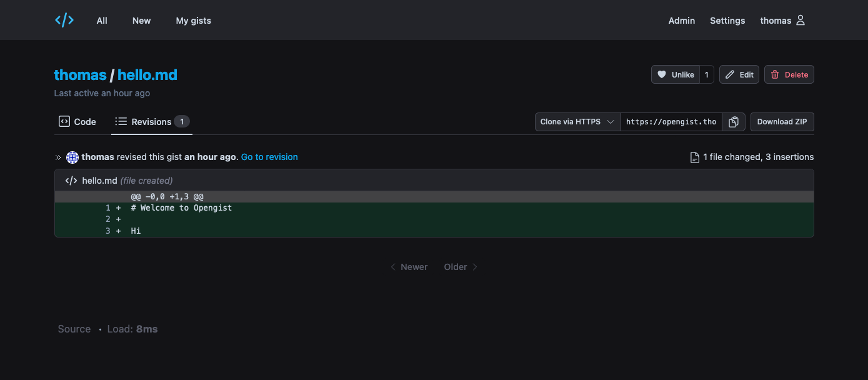Image resolution: width=868 pixels, height=380 pixels.
Task: Go to Newer revisions
Action: click(409, 267)
